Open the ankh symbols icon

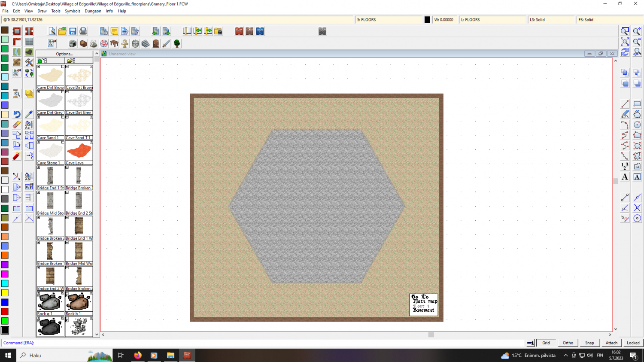[125, 44]
